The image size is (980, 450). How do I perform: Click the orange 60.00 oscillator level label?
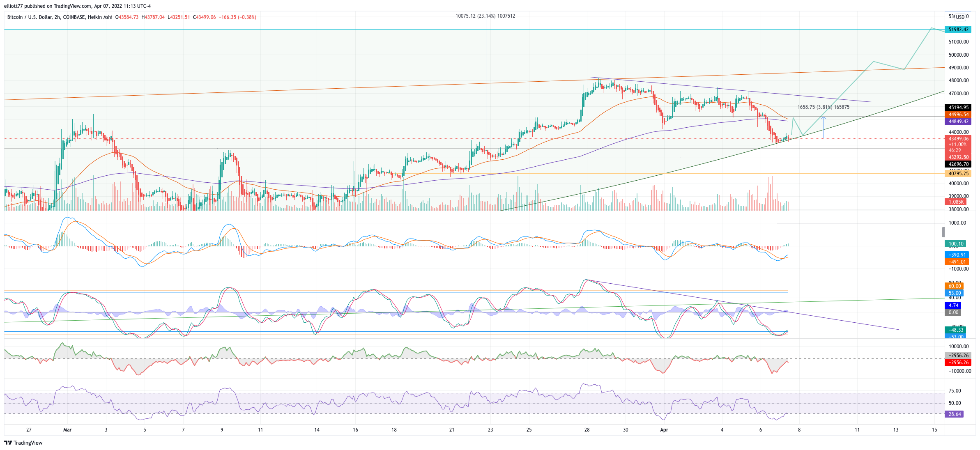point(955,286)
